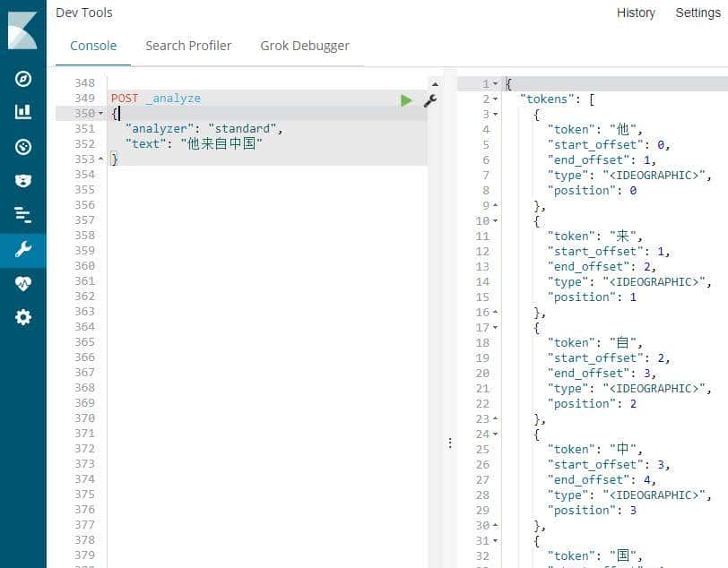Open the History panel
Image resolution: width=728 pixels, height=568 pixels.
tap(636, 13)
